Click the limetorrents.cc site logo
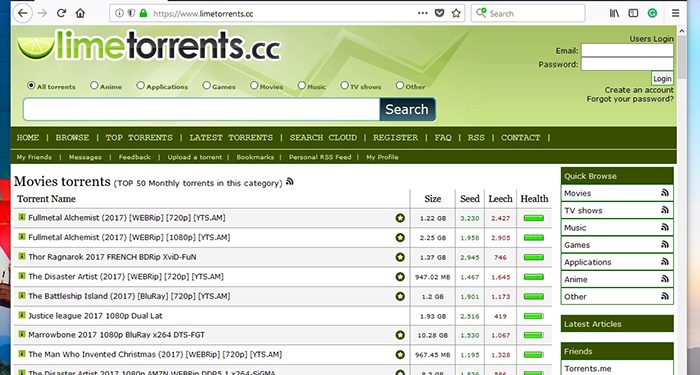 [148, 46]
